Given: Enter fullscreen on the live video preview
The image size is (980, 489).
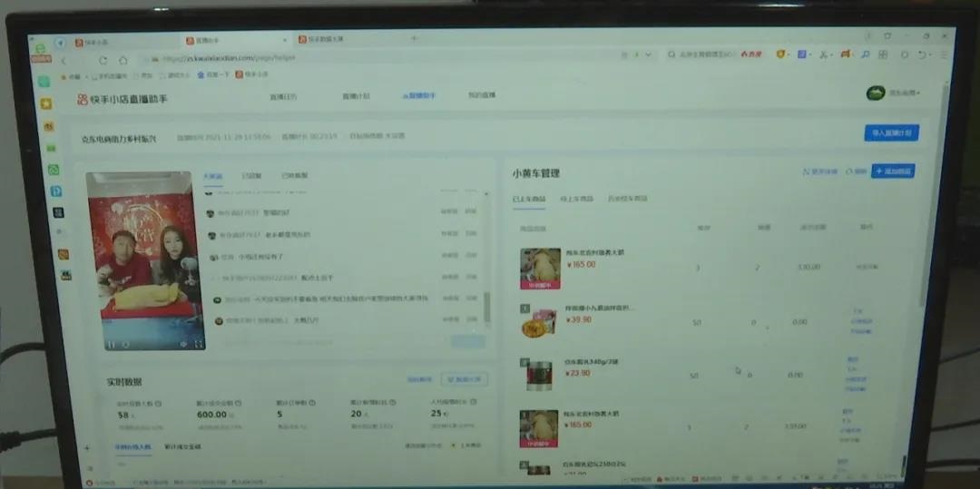Looking at the screenshot, I should pos(199,344).
